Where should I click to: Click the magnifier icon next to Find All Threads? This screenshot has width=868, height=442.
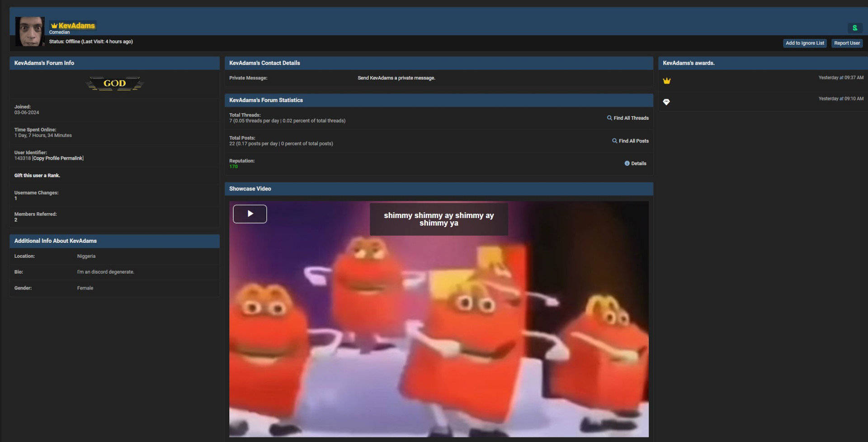click(x=609, y=118)
